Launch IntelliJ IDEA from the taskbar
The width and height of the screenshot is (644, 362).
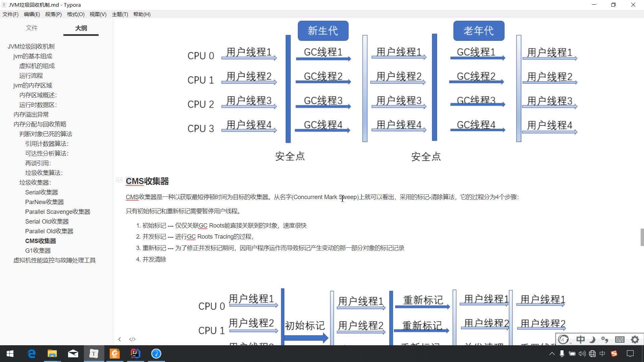[x=135, y=353]
